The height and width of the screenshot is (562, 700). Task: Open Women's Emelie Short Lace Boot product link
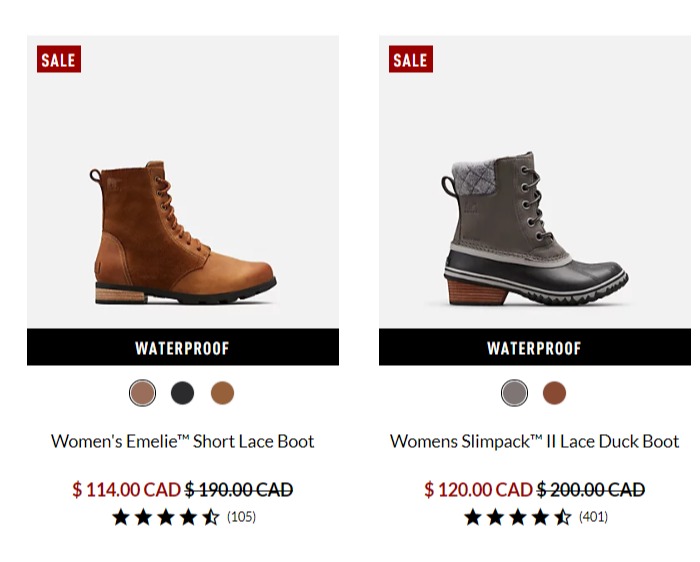pos(183,441)
